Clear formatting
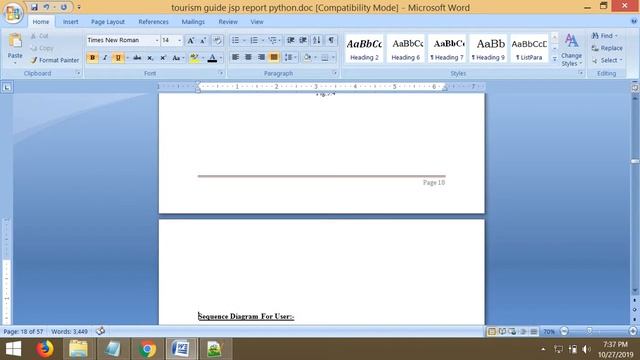This screenshot has width=640, height=360. click(x=218, y=40)
